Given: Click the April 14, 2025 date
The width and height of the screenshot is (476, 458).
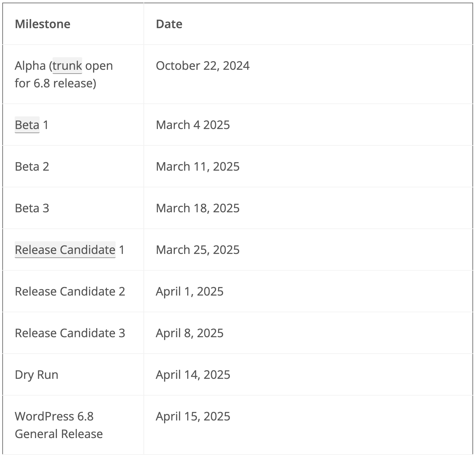Looking at the screenshot, I should (193, 375).
